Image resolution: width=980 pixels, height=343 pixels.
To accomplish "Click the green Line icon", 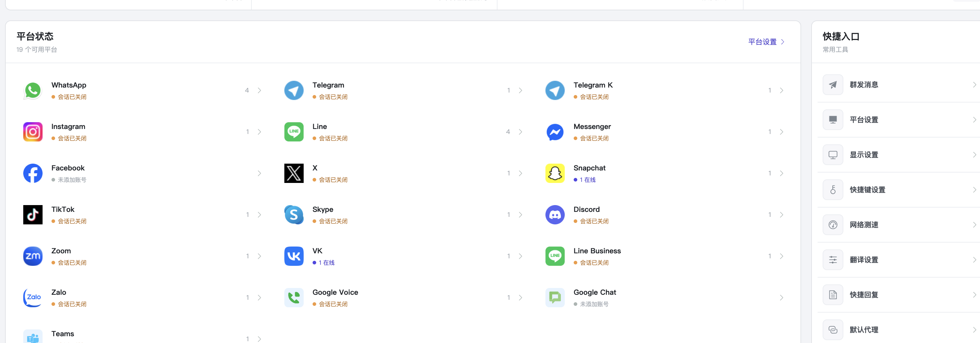I will pos(294,132).
